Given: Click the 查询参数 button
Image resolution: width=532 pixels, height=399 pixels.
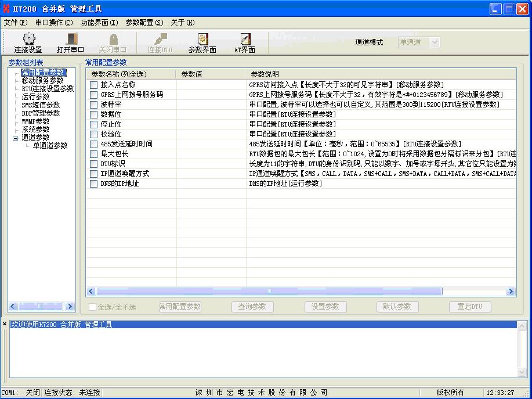Looking at the screenshot, I should (252, 307).
